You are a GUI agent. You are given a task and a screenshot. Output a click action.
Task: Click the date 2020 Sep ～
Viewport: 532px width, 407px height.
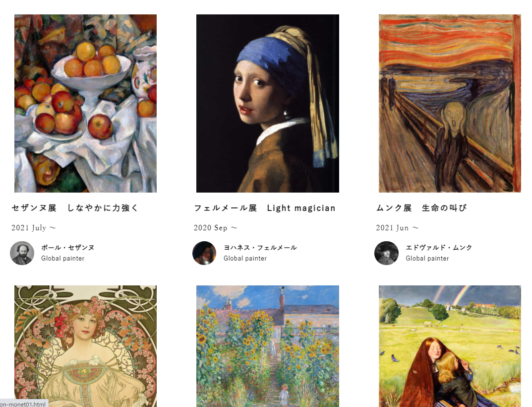click(x=216, y=228)
